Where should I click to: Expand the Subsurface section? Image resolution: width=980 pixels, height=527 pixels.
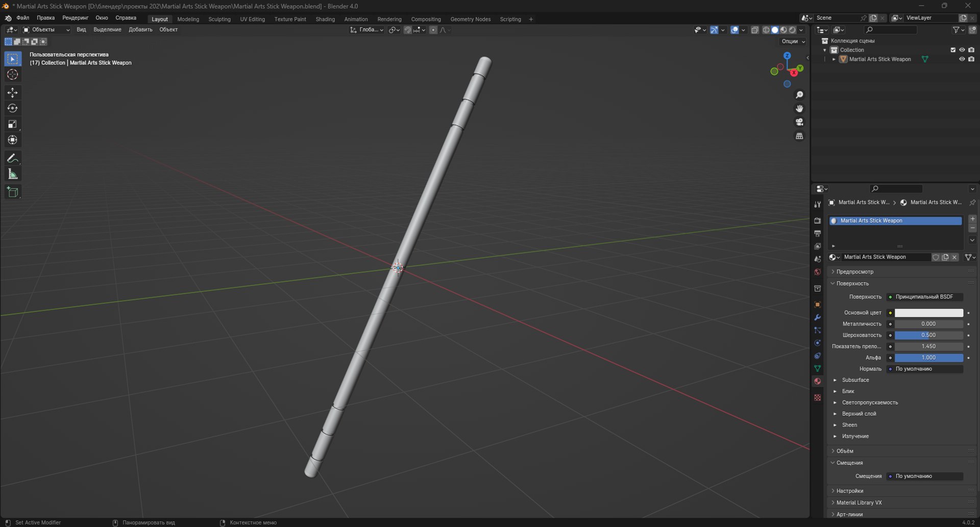(835, 380)
